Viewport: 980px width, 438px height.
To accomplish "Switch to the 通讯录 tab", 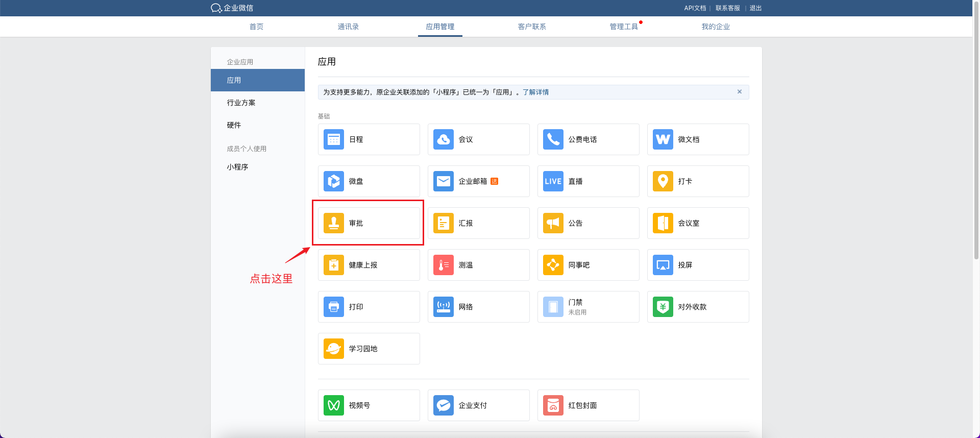I will coord(348,27).
